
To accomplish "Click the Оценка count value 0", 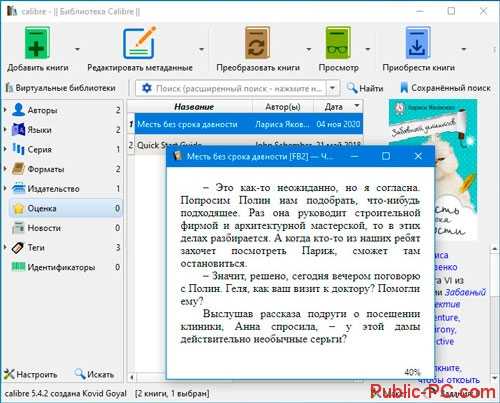I will (x=118, y=208).
